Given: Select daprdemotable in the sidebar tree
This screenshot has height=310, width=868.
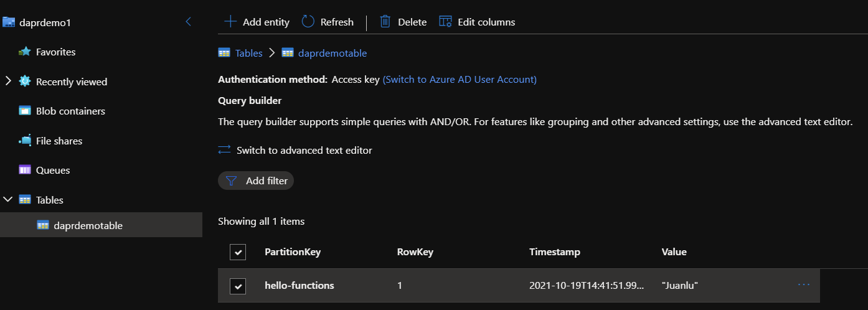Looking at the screenshot, I should (88, 225).
